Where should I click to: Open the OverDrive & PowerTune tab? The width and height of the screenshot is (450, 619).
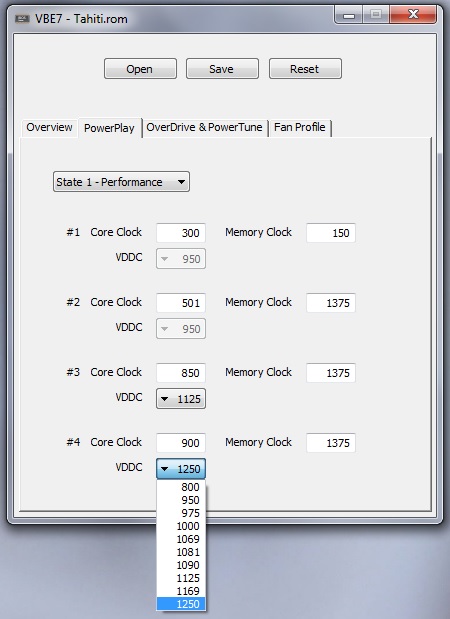click(x=204, y=128)
